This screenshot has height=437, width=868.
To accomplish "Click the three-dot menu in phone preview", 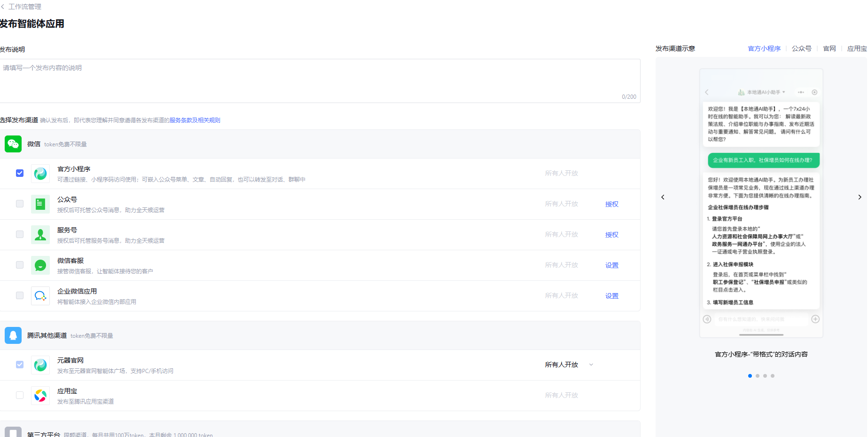I will point(801,92).
